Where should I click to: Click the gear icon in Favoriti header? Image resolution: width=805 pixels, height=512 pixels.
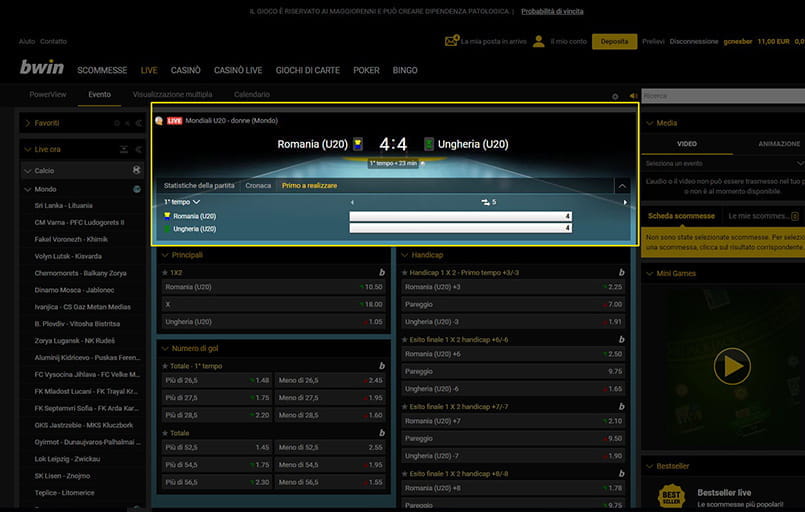pos(117,123)
